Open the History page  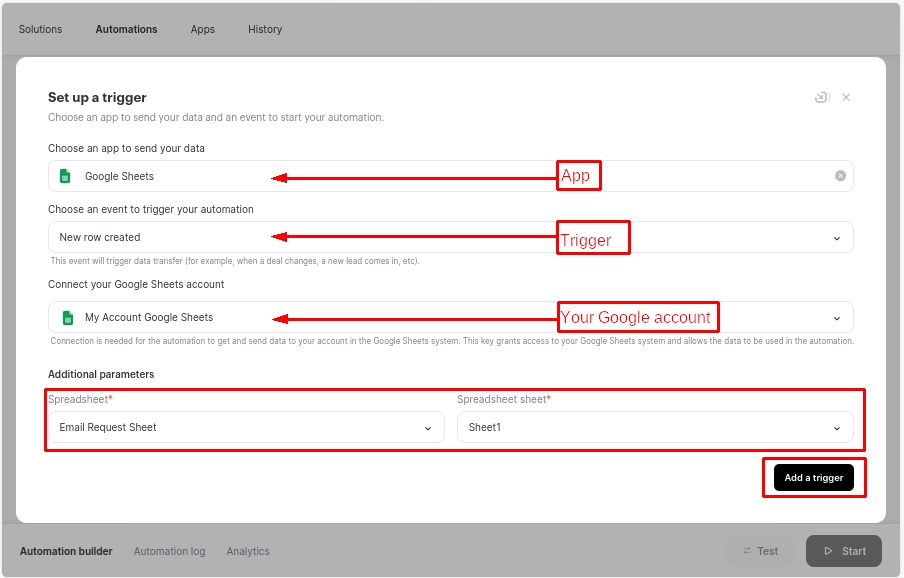(265, 29)
